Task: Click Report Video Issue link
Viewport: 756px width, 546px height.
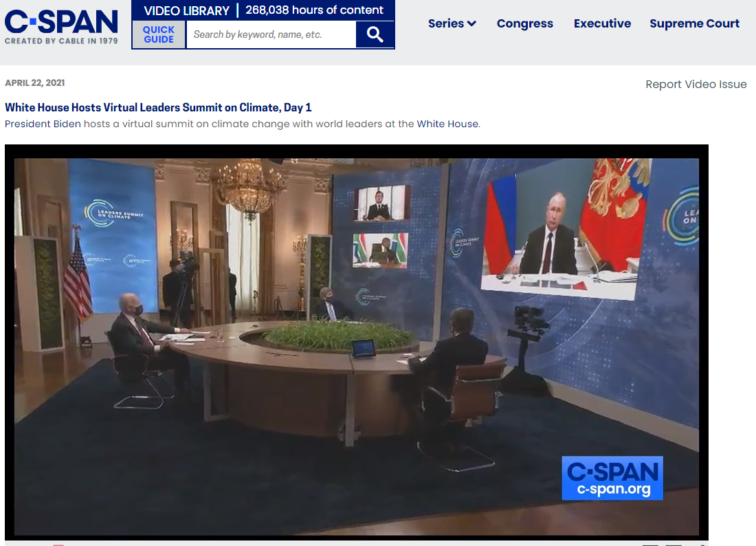Action: (x=696, y=85)
